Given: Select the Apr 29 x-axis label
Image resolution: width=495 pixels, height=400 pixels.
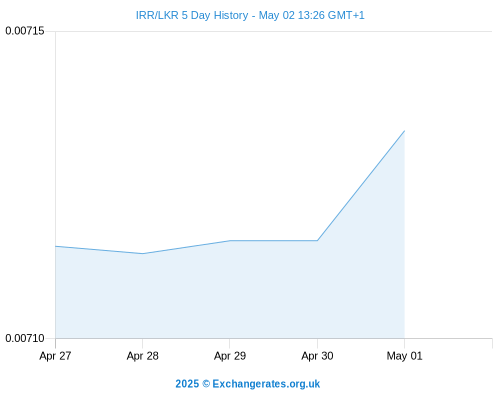Looking at the screenshot, I should (230, 356).
